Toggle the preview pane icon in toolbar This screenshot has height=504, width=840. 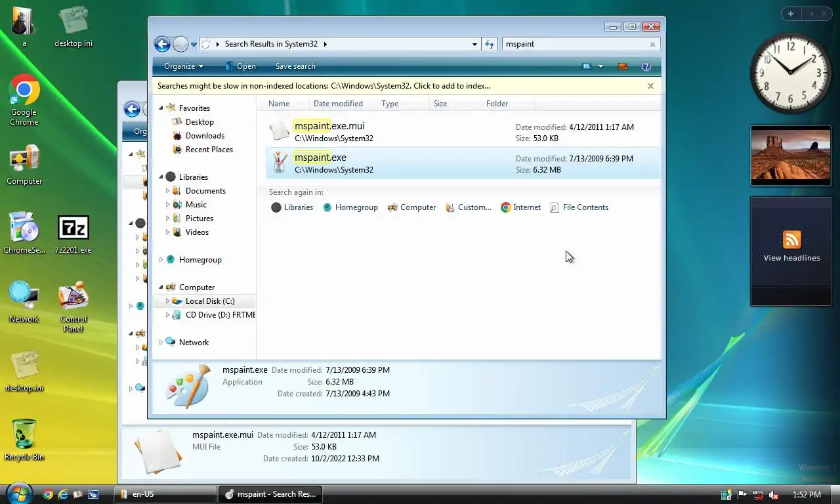click(623, 66)
